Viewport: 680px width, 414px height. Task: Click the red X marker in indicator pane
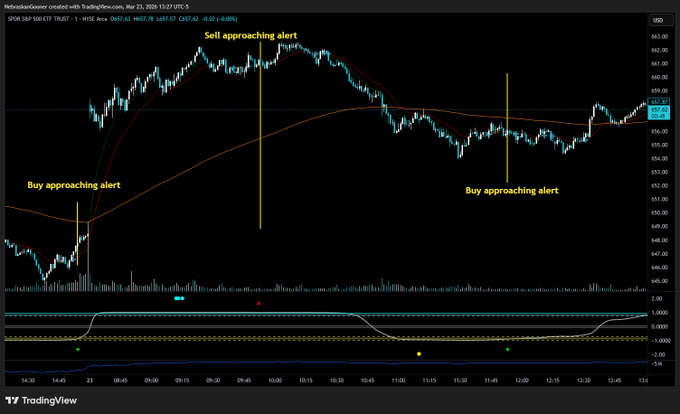[x=258, y=303]
